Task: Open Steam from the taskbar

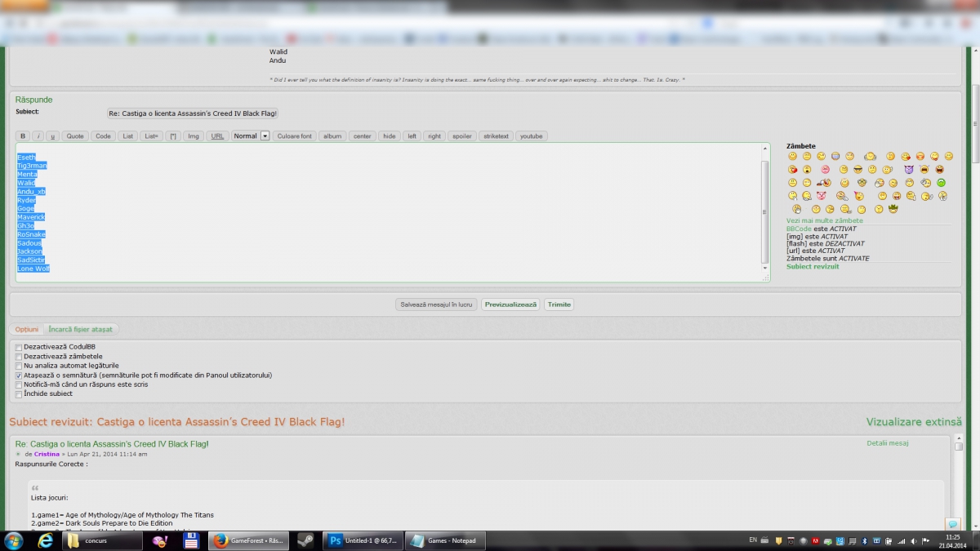Action: coord(305,540)
